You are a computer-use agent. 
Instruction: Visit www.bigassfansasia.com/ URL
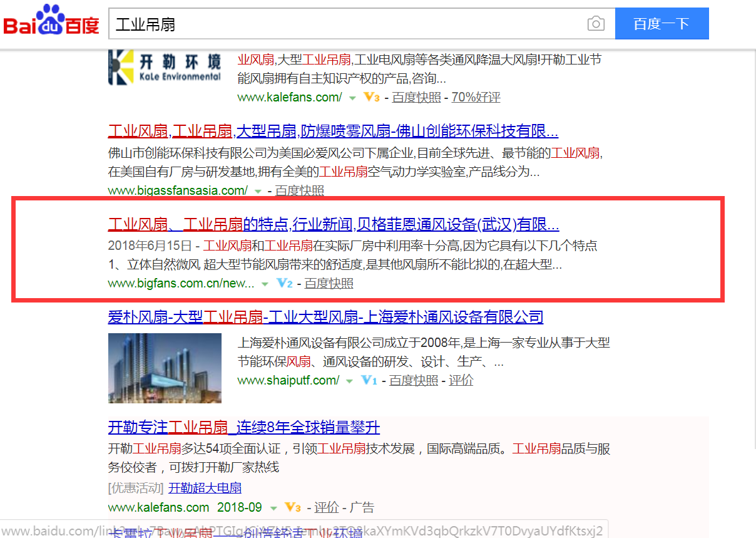(x=178, y=190)
